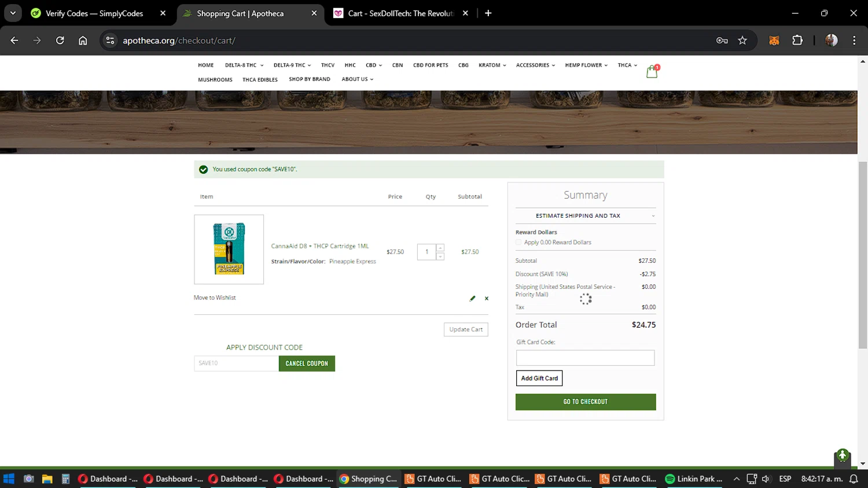This screenshot has width=868, height=488.
Task: Open the camera app in taskbar
Action: pyautogui.click(x=28, y=479)
